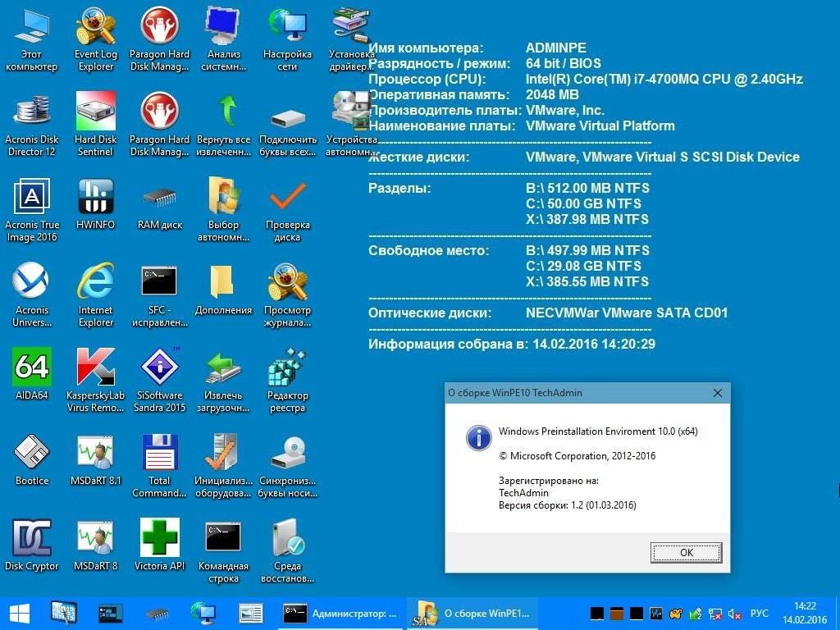
Task: Open Настройка сети desktop icon
Action: tap(288, 39)
